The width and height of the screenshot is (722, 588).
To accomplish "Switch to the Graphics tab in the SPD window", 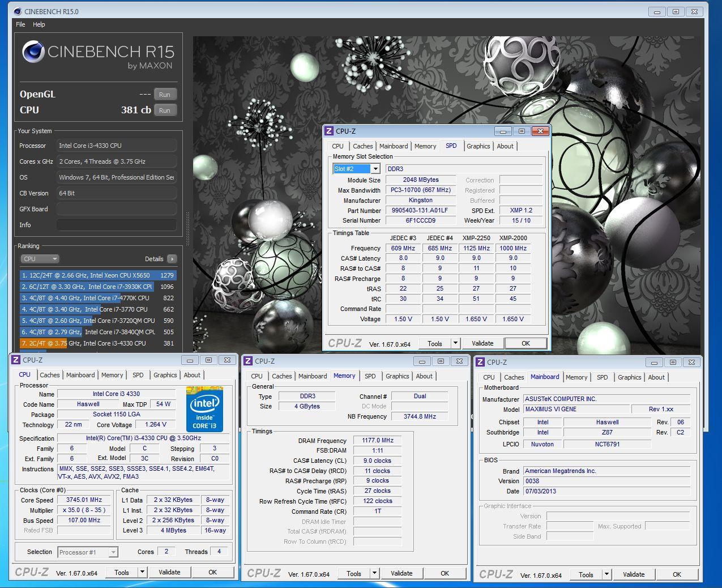I will [x=478, y=146].
